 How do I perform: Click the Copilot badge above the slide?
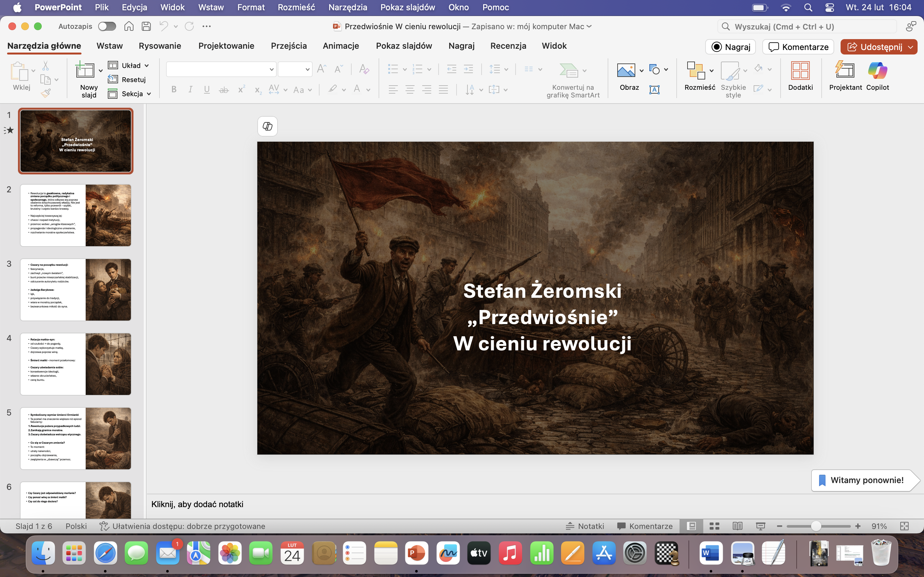267,126
